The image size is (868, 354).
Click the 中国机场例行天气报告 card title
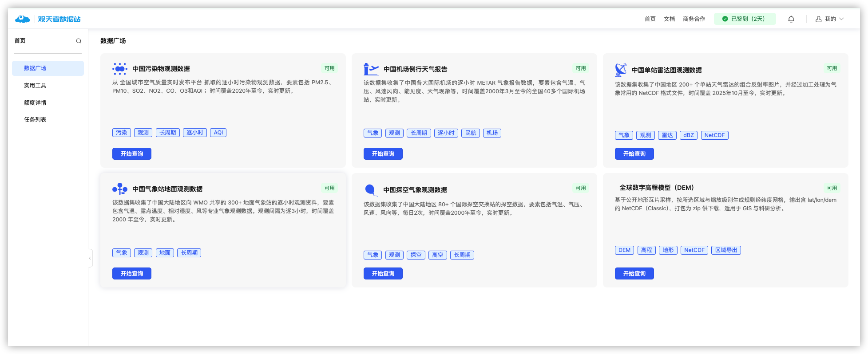click(x=416, y=69)
